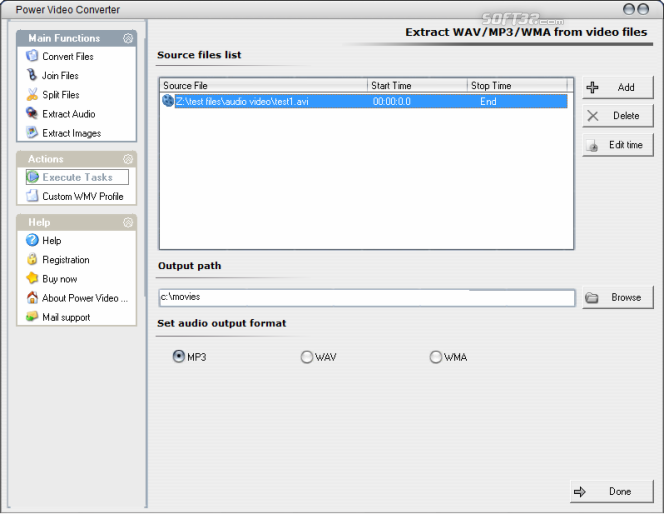Select the test1.avi source file row
This screenshot has height=514, width=664.
pos(365,101)
